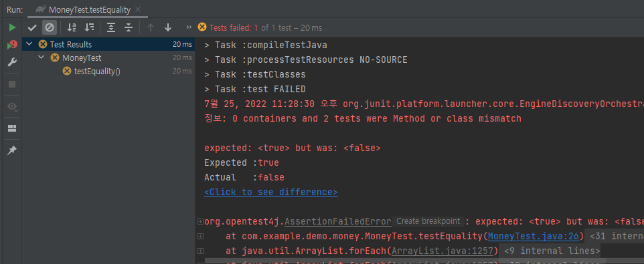
Task: Click Expand All toolbar icon
Action: (111, 27)
